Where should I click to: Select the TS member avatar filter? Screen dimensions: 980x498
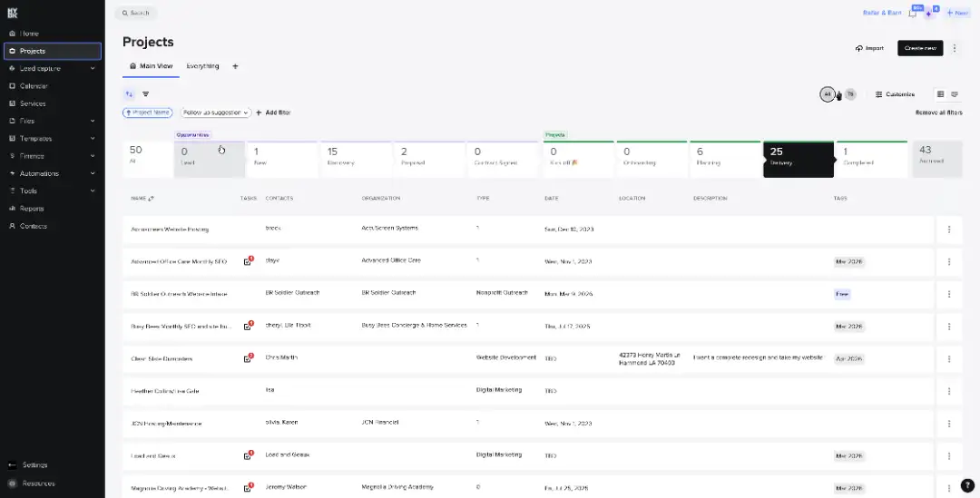(x=850, y=94)
